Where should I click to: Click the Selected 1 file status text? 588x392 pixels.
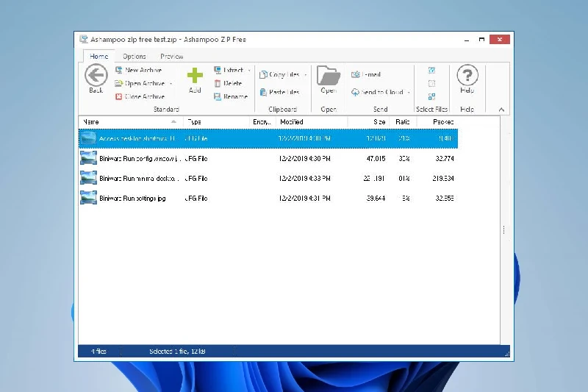[177, 351]
